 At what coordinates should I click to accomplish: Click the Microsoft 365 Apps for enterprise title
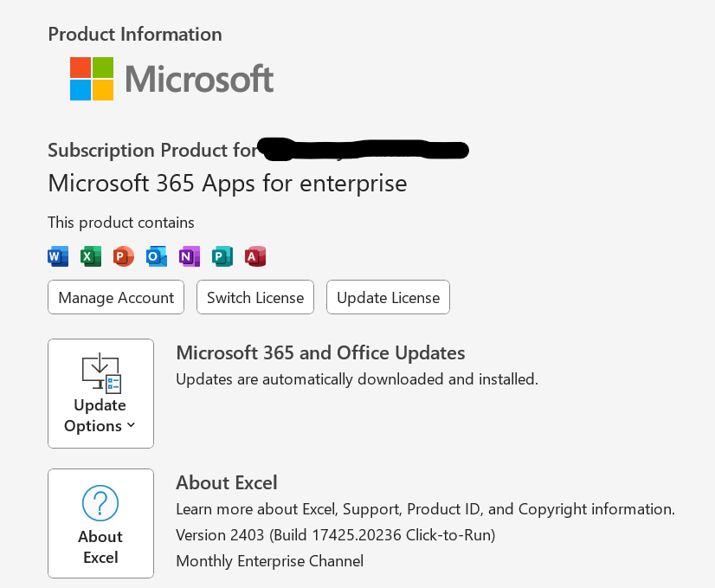tap(227, 183)
